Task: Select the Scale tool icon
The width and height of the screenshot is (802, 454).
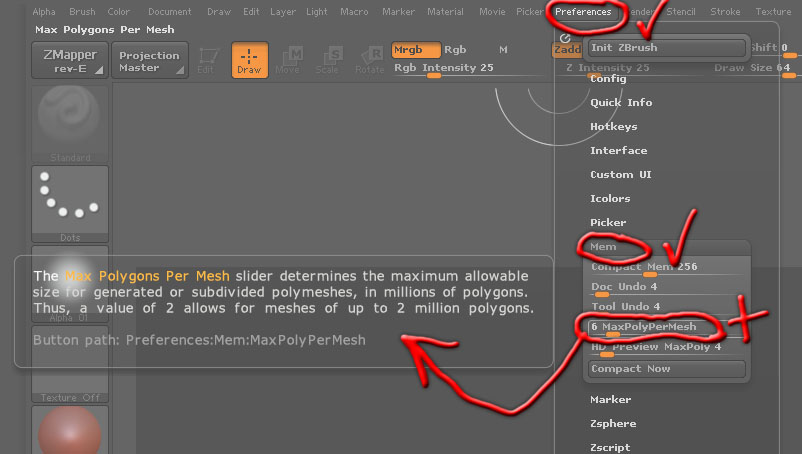Action: click(x=327, y=60)
